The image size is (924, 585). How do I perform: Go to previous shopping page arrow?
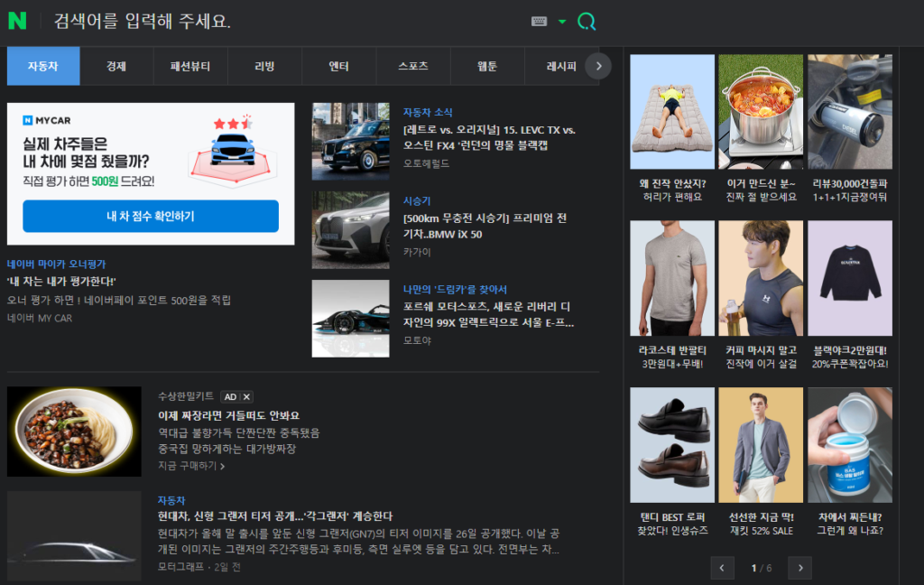click(x=722, y=568)
